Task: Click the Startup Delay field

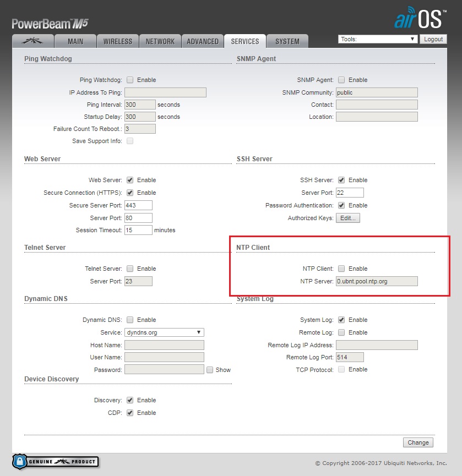Action: click(140, 117)
